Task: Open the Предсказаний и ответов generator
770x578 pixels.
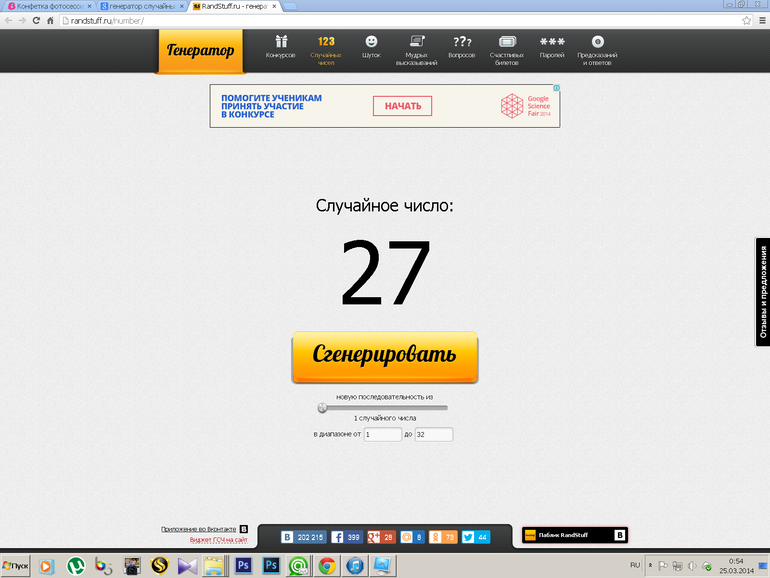Action: tap(597, 50)
